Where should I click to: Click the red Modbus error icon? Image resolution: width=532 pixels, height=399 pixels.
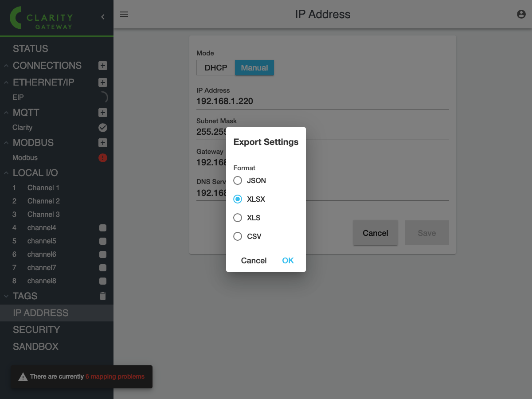click(x=102, y=158)
